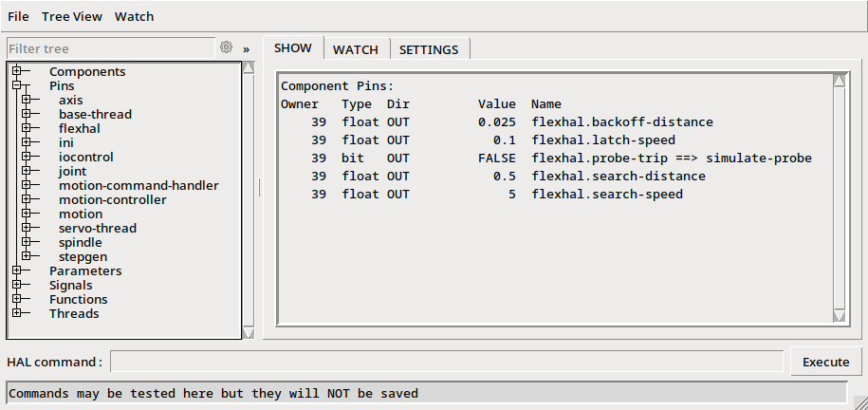868x410 pixels.
Task: Select the SHOW tab
Action: (x=292, y=48)
